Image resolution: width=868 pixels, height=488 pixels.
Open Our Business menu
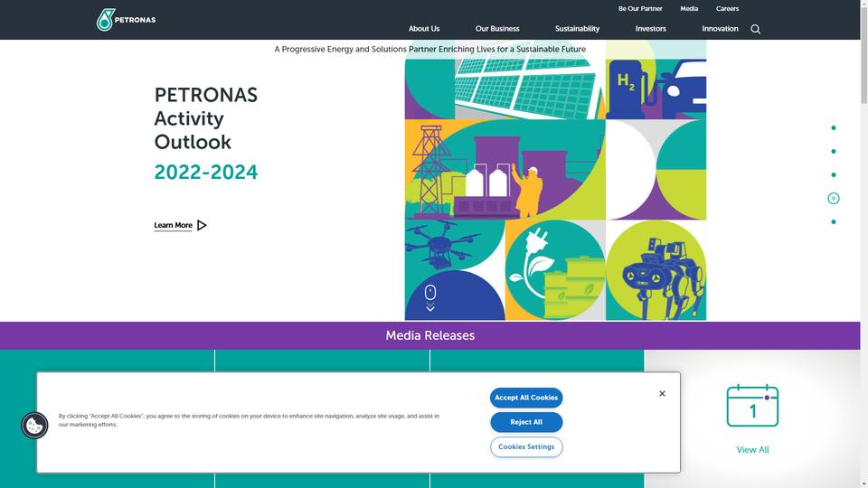(x=497, y=29)
